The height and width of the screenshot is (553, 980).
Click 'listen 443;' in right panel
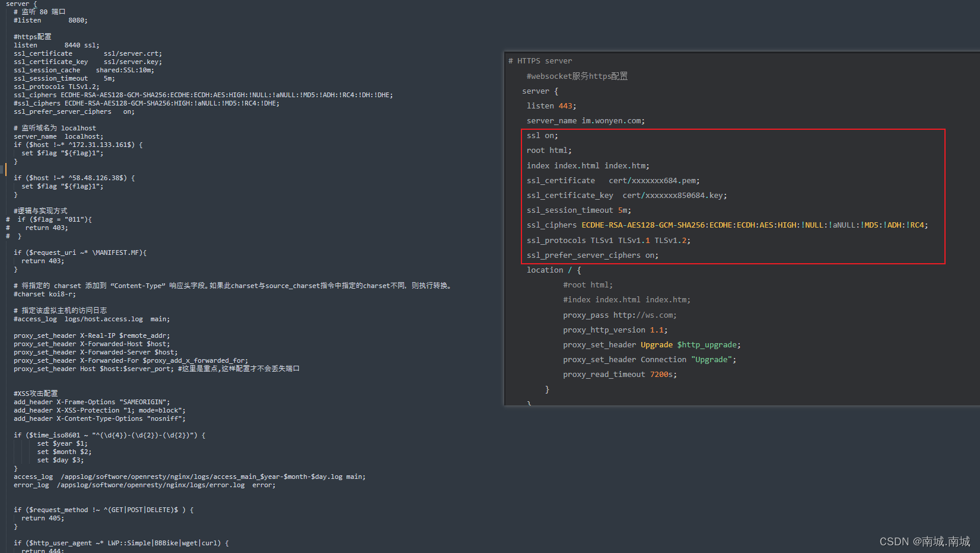[551, 106]
